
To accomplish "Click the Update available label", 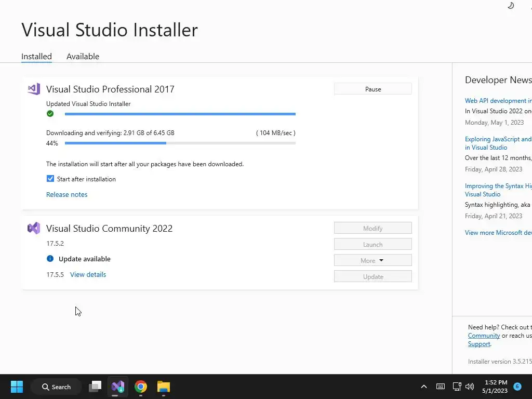I will click(85, 259).
